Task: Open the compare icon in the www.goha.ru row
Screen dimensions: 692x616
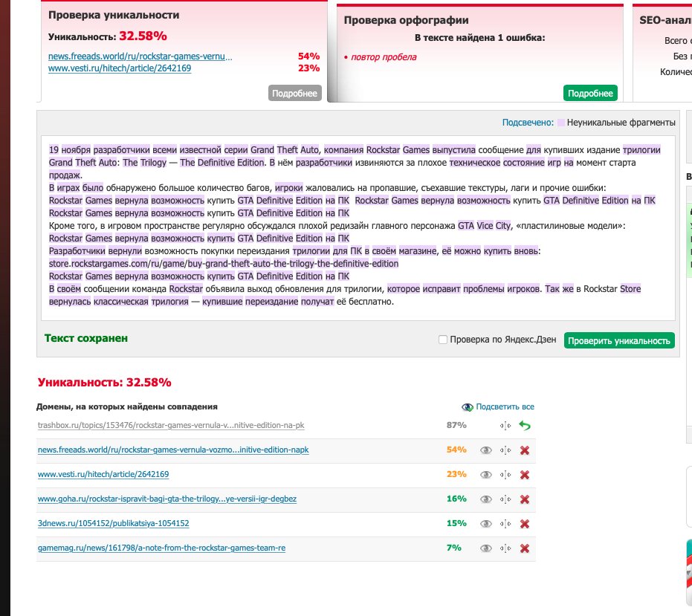Action: [505, 499]
